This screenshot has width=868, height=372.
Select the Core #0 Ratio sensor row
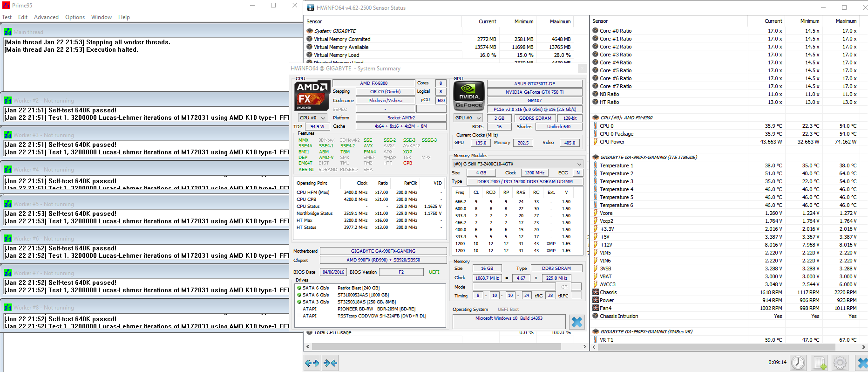pyautogui.click(x=616, y=31)
